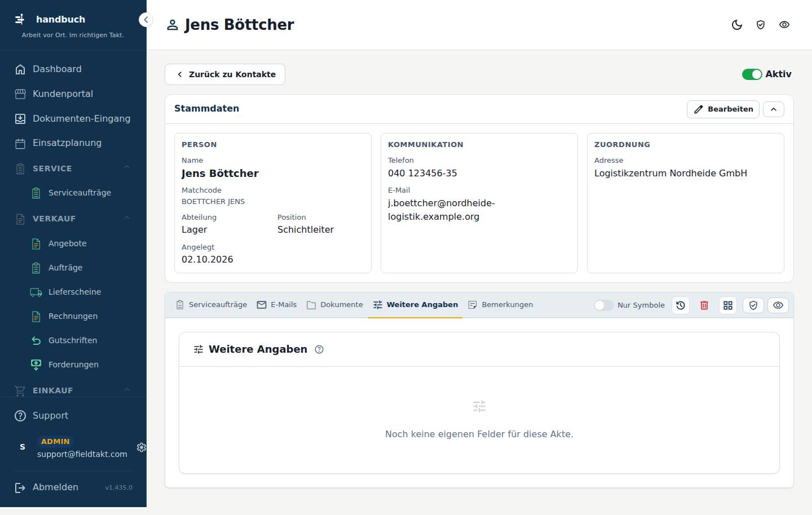
Task: Click the red trash delete icon
Action: click(704, 305)
